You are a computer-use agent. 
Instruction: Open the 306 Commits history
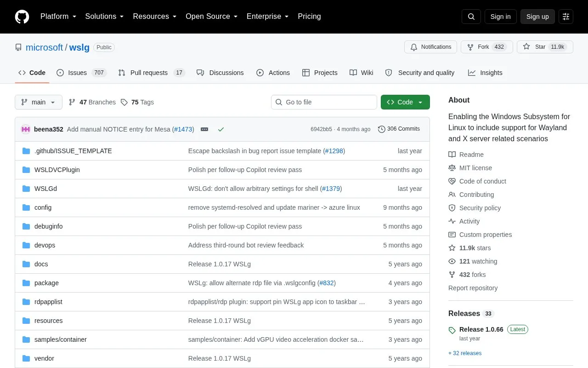pyautogui.click(x=399, y=129)
